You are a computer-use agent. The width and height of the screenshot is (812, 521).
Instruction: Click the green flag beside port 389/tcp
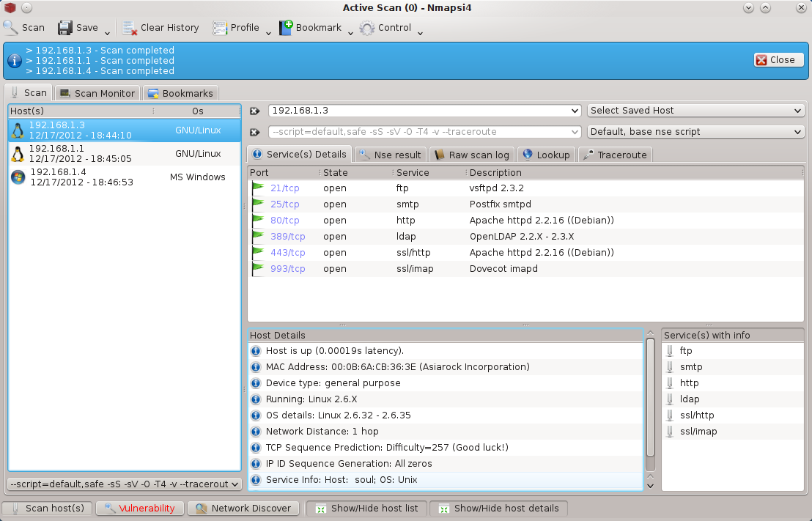(x=258, y=237)
